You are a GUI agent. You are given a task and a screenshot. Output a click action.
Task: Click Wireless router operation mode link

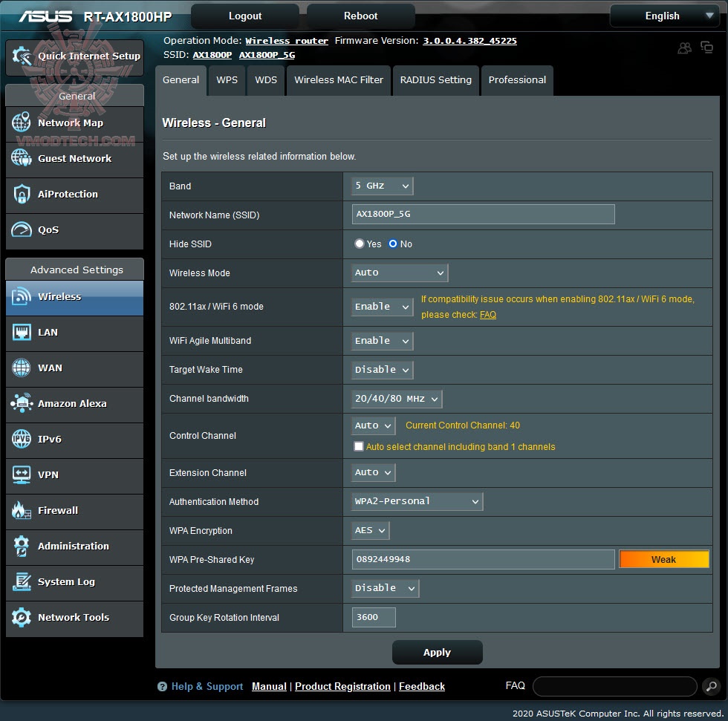tap(287, 41)
